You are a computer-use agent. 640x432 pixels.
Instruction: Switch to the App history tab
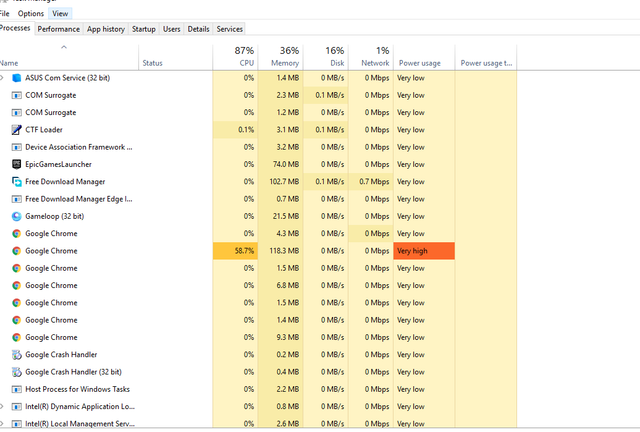(x=106, y=29)
